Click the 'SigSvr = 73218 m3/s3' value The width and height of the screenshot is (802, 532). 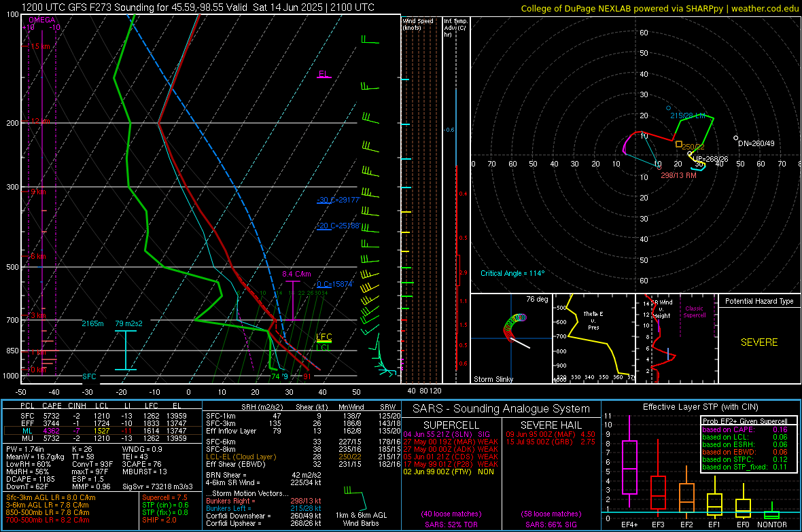(158, 487)
